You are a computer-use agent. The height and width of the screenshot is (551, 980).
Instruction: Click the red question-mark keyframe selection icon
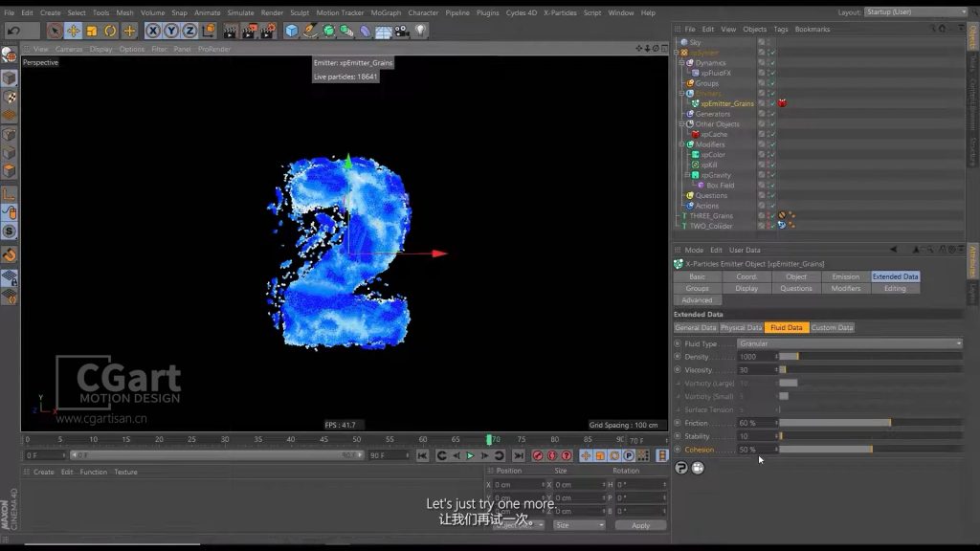coord(567,456)
